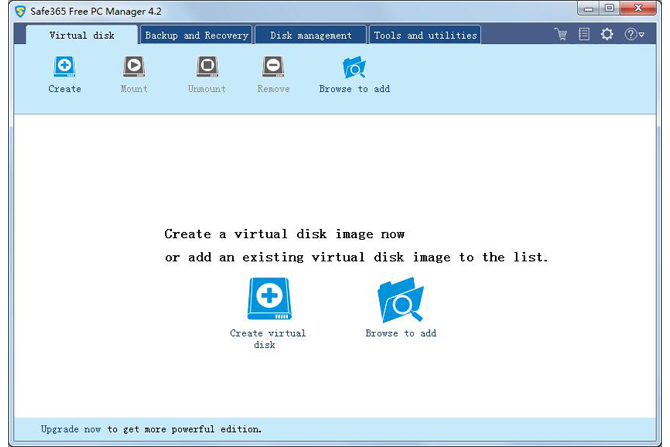The height and width of the screenshot is (447, 670).
Task: Open the settings gear icon
Action: click(607, 34)
